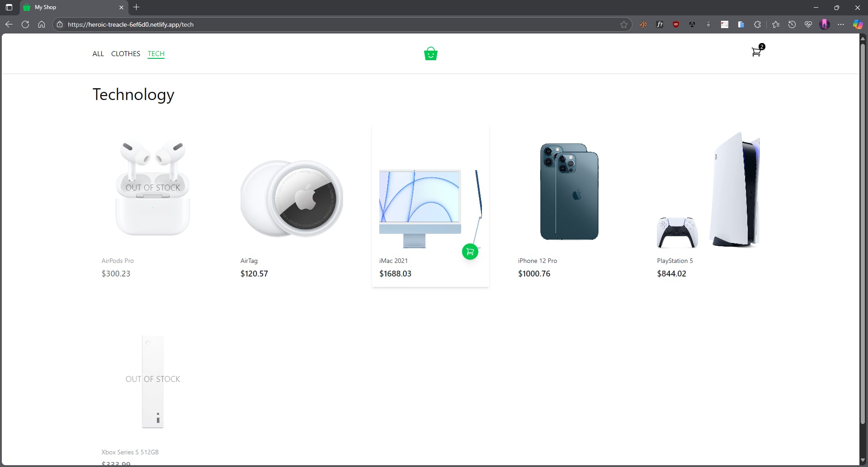This screenshot has height=467, width=868.
Task: Select the TECH category tab
Action: 156,54
